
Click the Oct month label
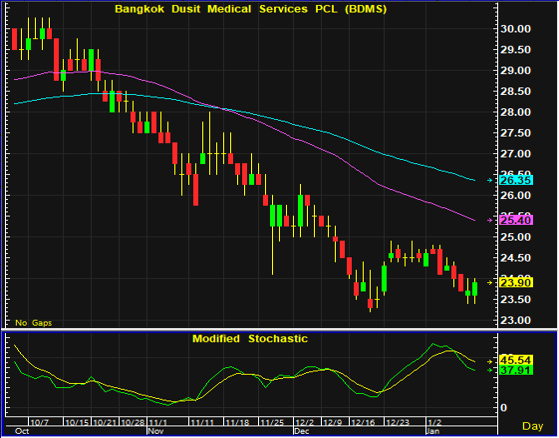22,431
